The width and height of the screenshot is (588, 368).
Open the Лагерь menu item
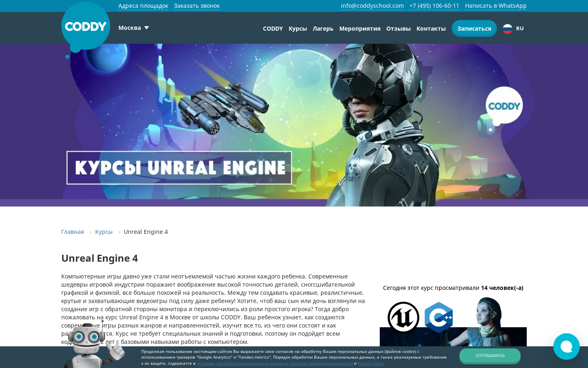coord(323,29)
